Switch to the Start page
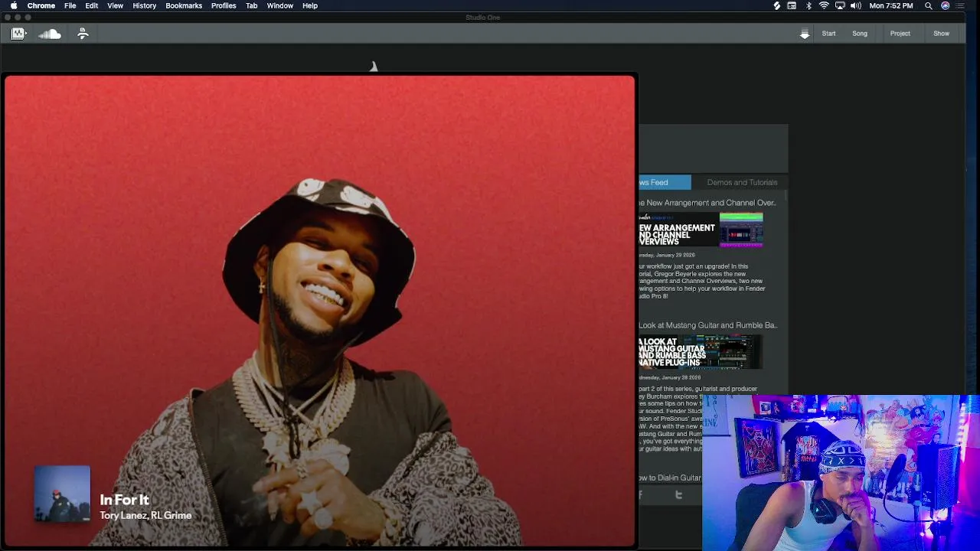The width and height of the screenshot is (980, 551). pos(828,34)
